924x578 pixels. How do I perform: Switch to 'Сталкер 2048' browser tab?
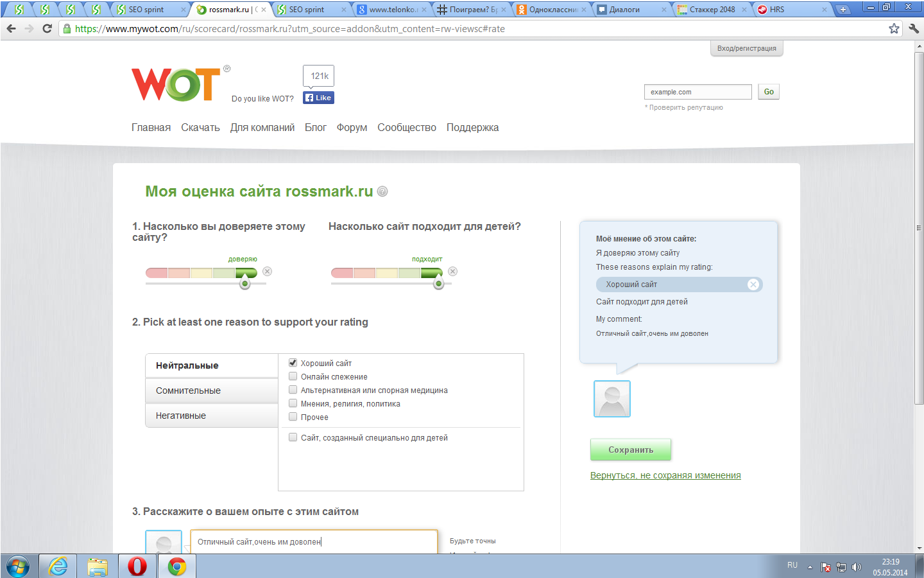(x=711, y=10)
